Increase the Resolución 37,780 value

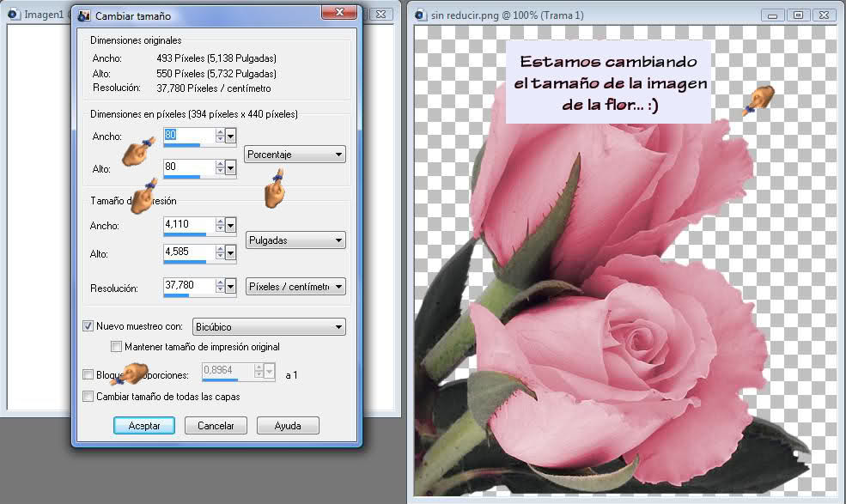(220, 282)
